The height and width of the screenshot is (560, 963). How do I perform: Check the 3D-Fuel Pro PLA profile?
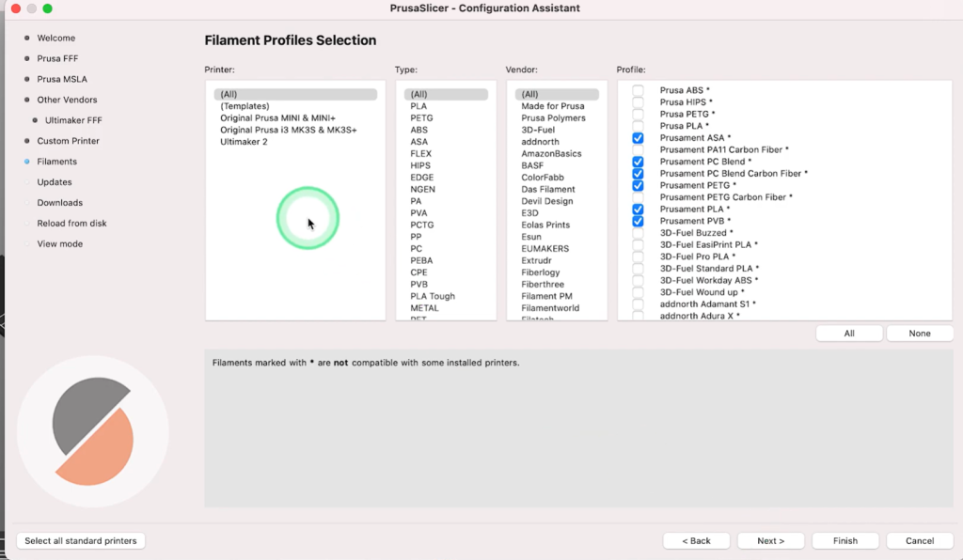[x=638, y=257]
